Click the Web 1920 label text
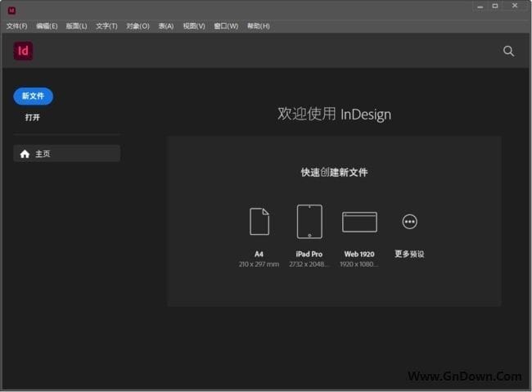The width and height of the screenshot is (532, 392). click(x=359, y=254)
